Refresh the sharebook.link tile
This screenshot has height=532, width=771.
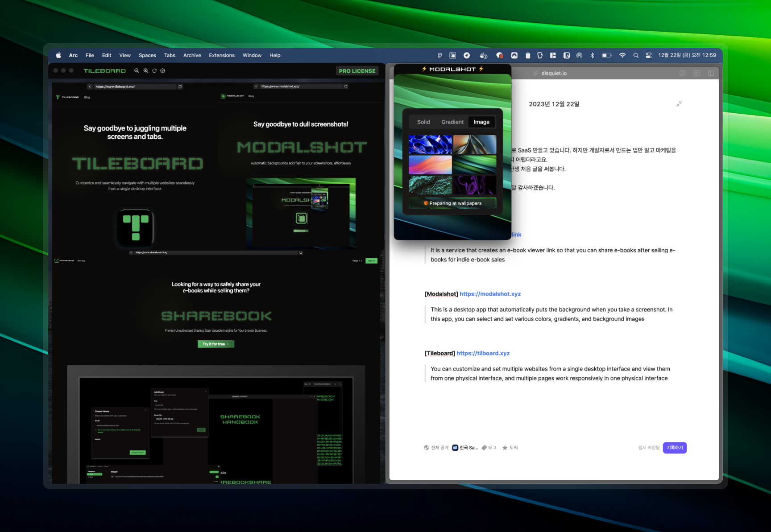[x=301, y=252]
